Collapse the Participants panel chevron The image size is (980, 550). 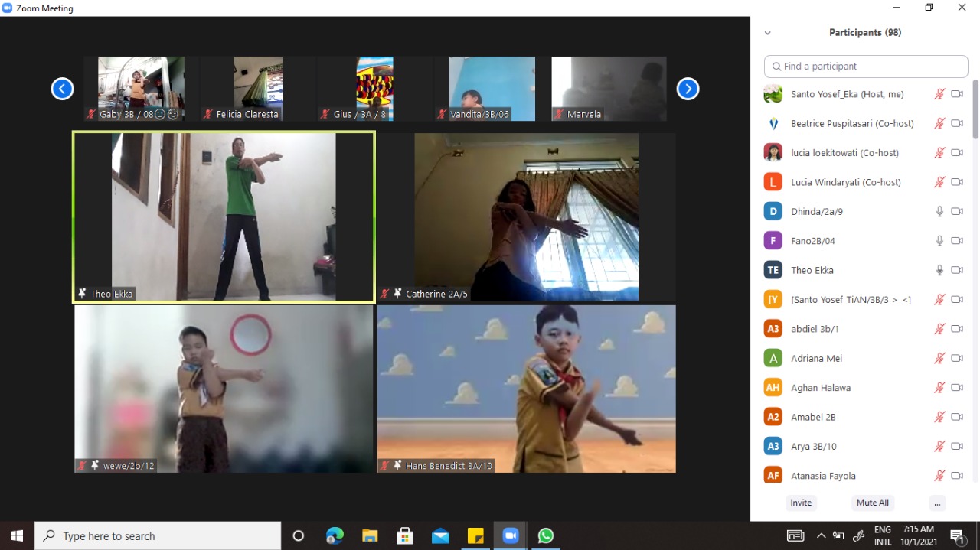coord(767,33)
